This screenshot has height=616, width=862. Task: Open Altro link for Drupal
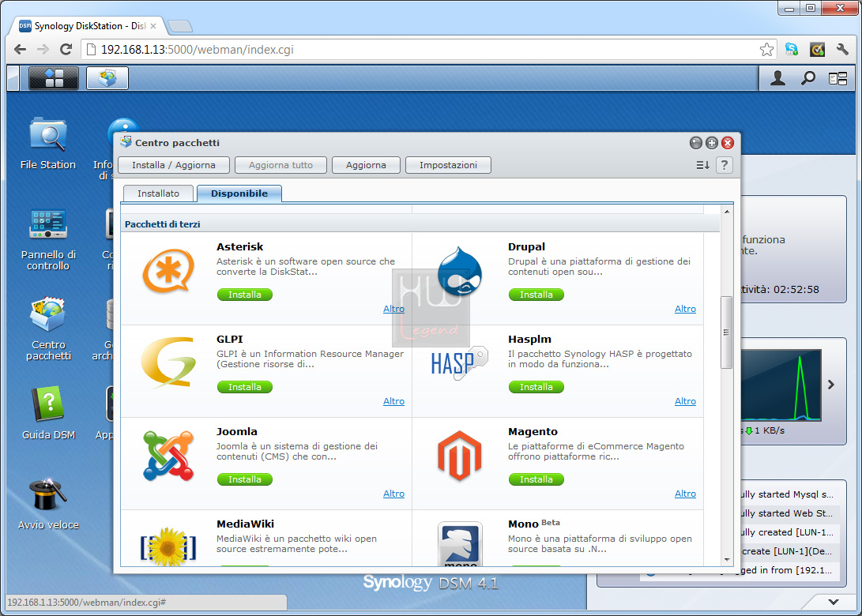pyautogui.click(x=685, y=309)
